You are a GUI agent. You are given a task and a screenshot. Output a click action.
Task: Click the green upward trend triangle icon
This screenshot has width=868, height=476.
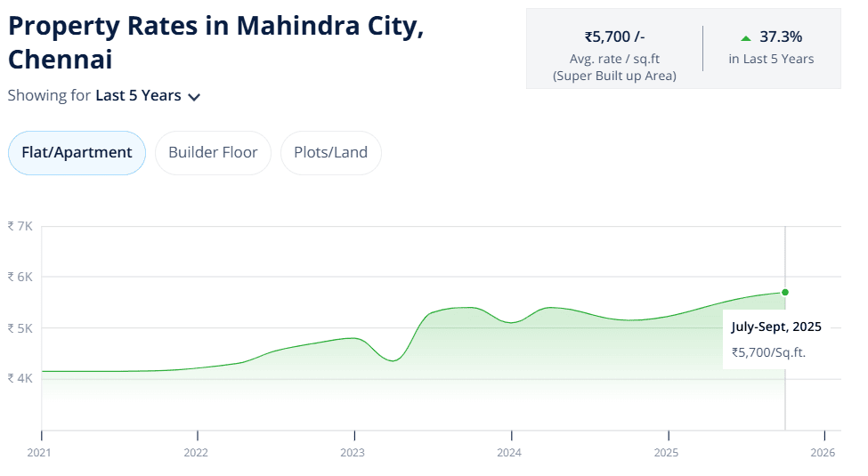(x=746, y=37)
